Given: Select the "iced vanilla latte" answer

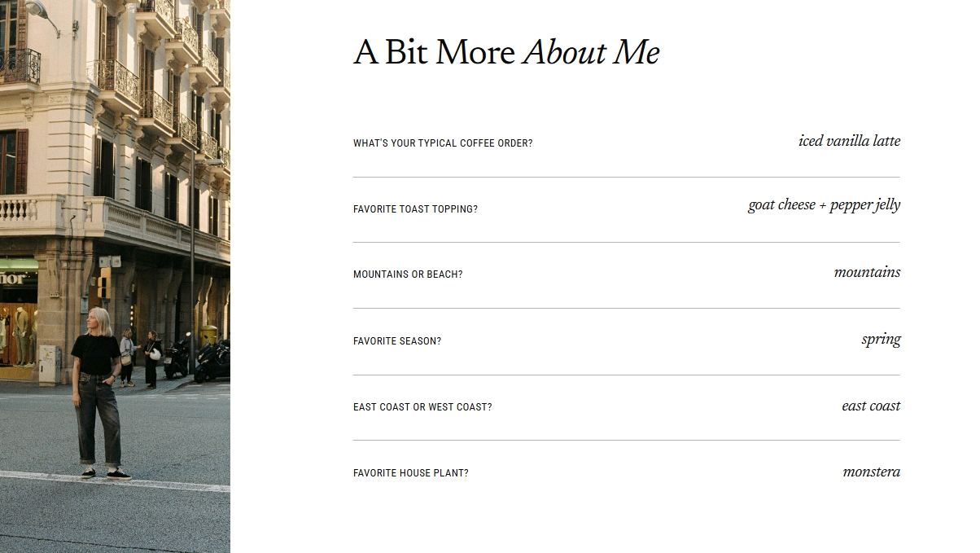Looking at the screenshot, I should pyautogui.click(x=849, y=142).
